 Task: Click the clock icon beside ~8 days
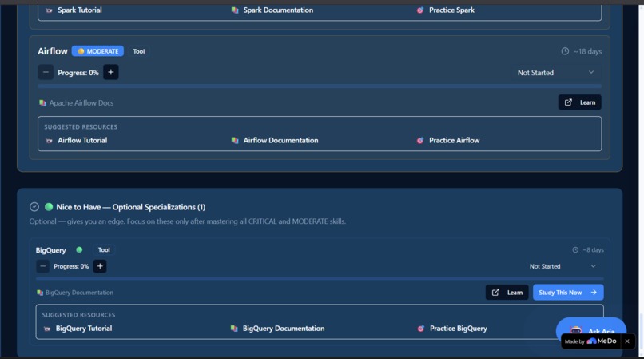click(x=575, y=250)
